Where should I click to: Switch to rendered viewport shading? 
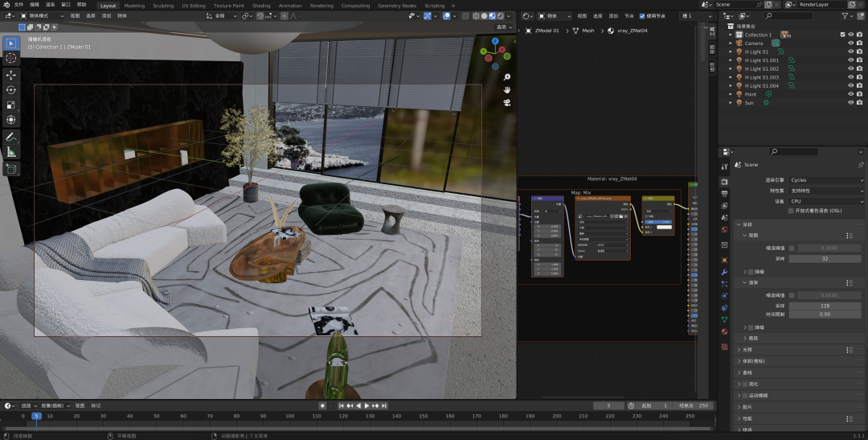[x=501, y=16]
